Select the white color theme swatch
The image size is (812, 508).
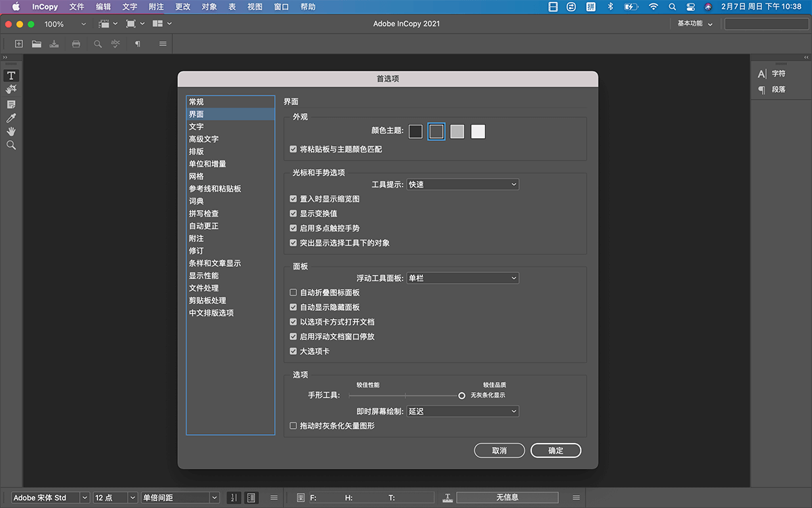(478, 131)
